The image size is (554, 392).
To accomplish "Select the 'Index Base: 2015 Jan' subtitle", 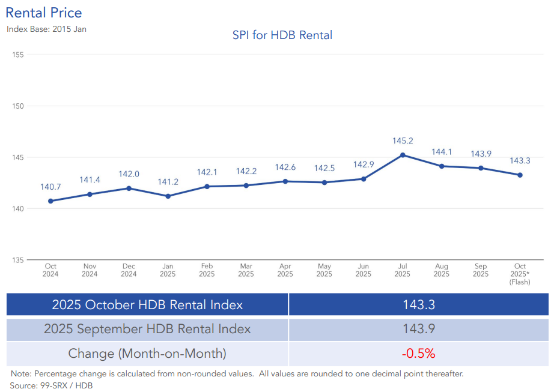I will (x=46, y=28).
